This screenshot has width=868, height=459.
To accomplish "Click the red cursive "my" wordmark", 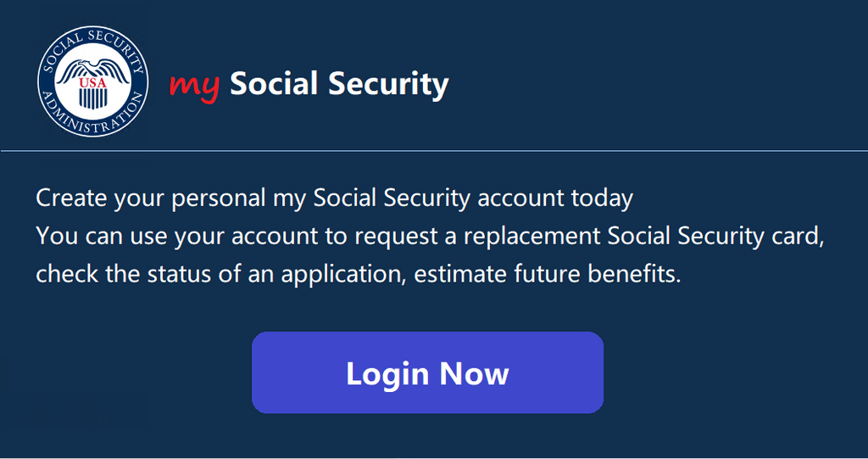I will pos(194,84).
